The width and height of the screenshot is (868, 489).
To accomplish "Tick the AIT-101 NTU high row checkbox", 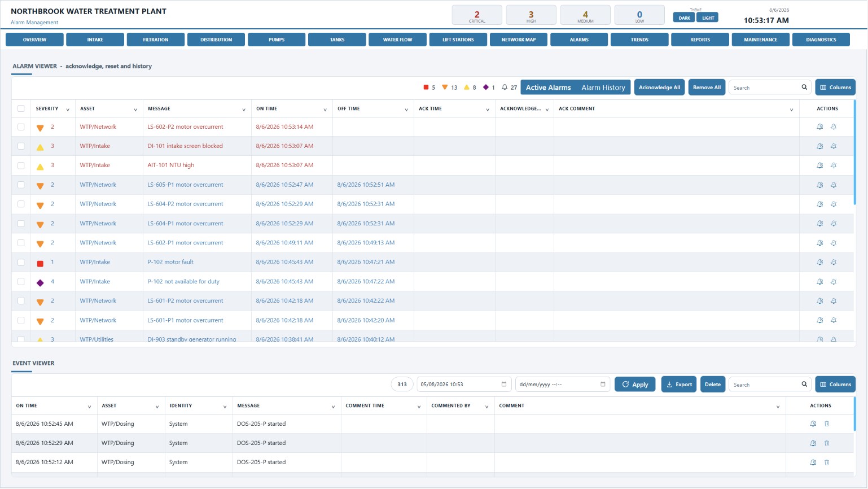I will 21,165.
